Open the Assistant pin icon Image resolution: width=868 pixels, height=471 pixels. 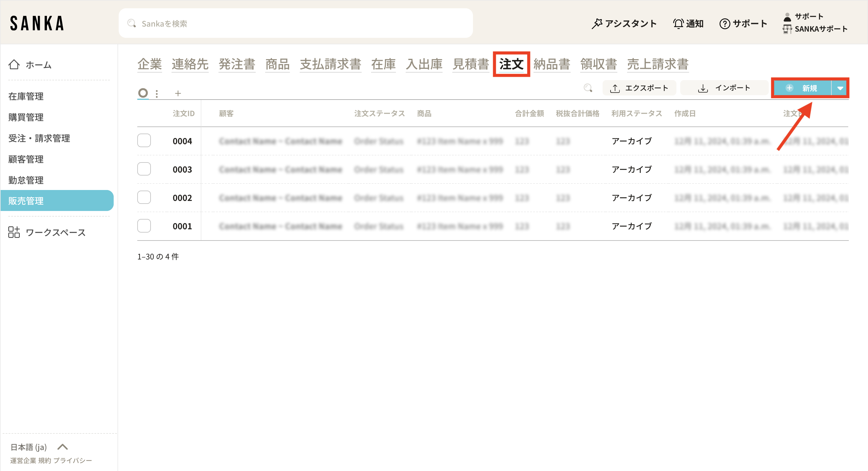pyautogui.click(x=597, y=24)
